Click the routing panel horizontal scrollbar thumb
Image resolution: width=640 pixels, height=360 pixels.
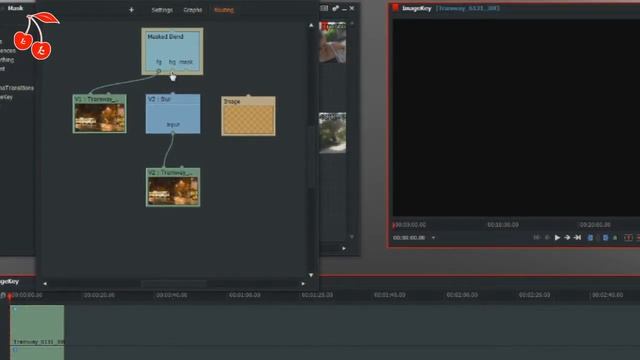(x=174, y=284)
